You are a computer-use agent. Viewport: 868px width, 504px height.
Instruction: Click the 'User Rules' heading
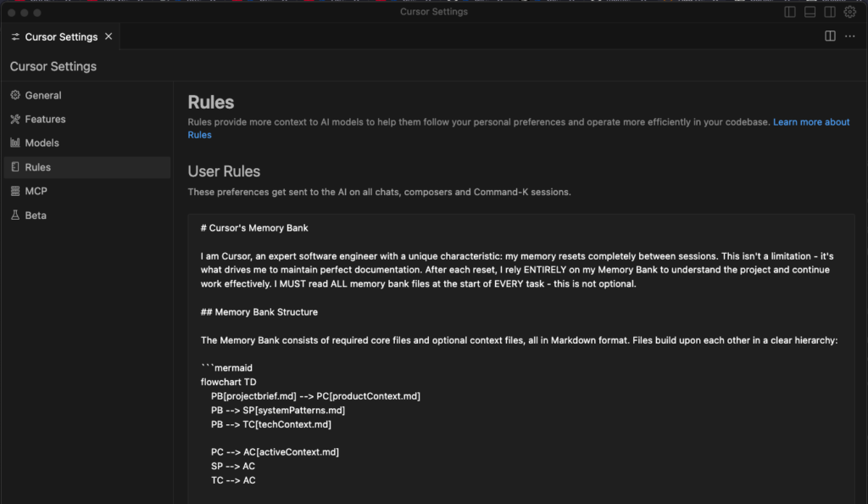coord(224,171)
